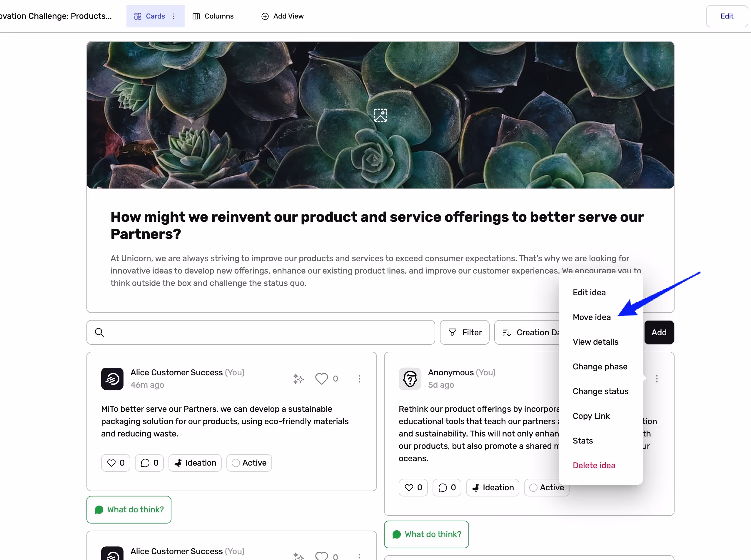Like Alice's idea using header heart icon
This screenshot has height=560, width=751.
pos(321,379)
